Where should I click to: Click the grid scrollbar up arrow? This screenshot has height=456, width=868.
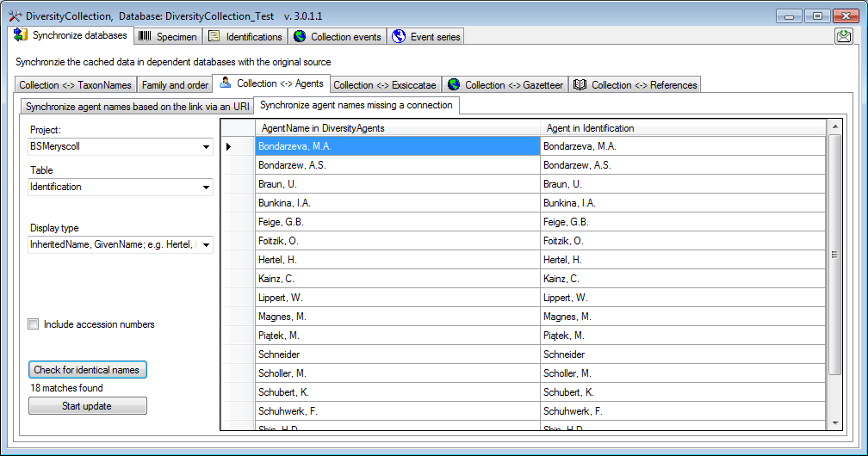pyautogui.click(x=834, y=126)
